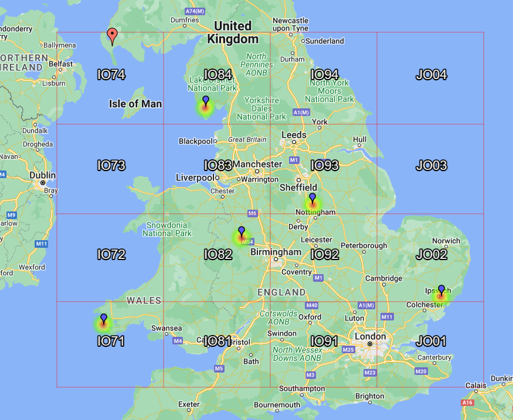The height and width of the screenshot is (420, 513).
Task: Select the M3 shield above Southampton
Action: [x=311, y=375]
